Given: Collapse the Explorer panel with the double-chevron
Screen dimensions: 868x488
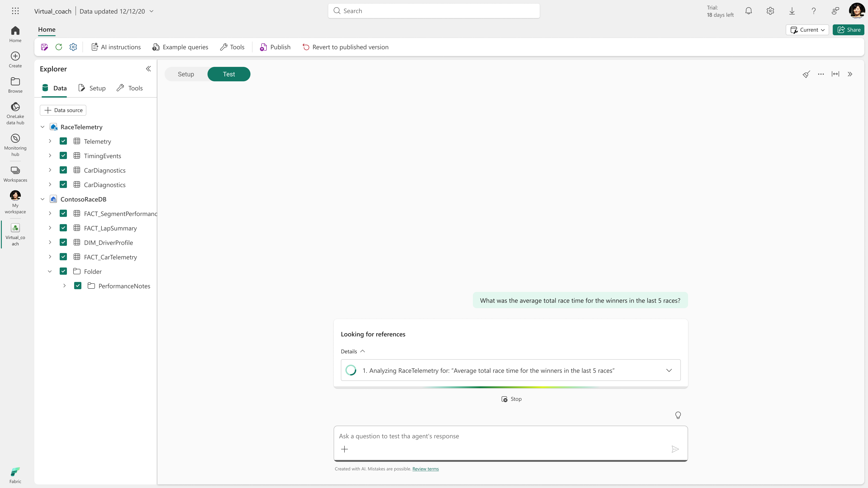Looking at the screenshot, I should 148,69.
